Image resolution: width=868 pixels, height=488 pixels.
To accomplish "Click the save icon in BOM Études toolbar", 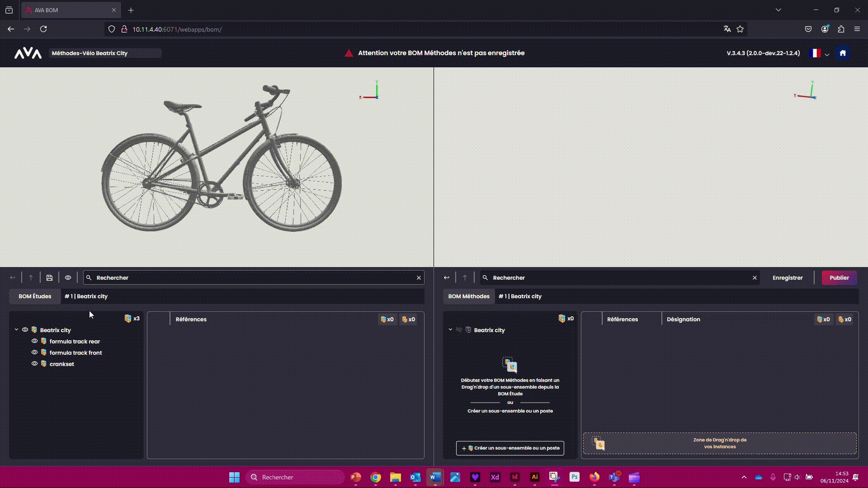I will [49, 278].
